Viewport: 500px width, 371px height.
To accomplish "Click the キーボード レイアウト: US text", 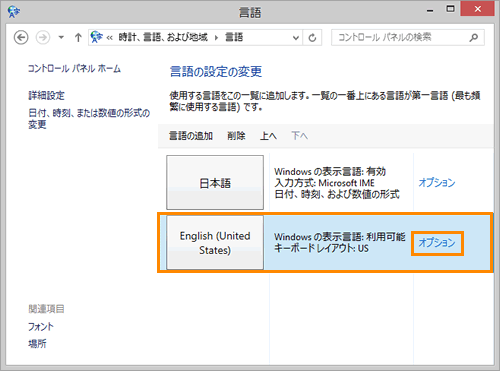I will click(x=321, y=248).
